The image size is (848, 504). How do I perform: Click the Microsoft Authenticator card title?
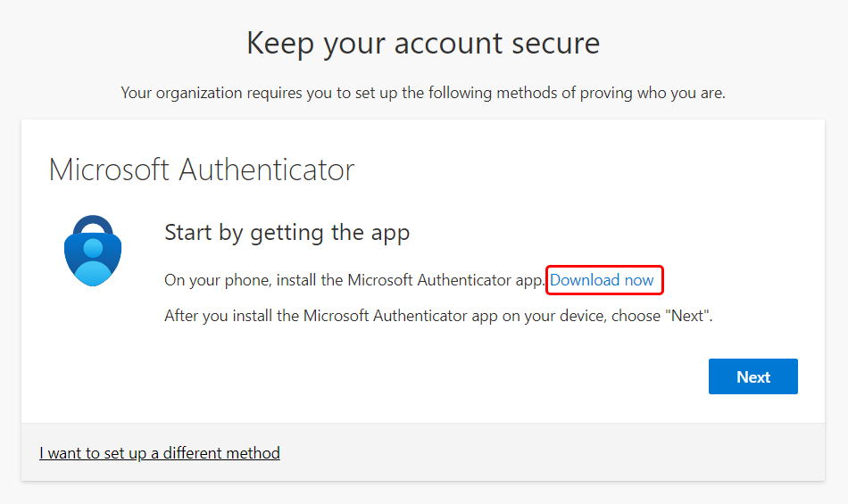point(202,169)
